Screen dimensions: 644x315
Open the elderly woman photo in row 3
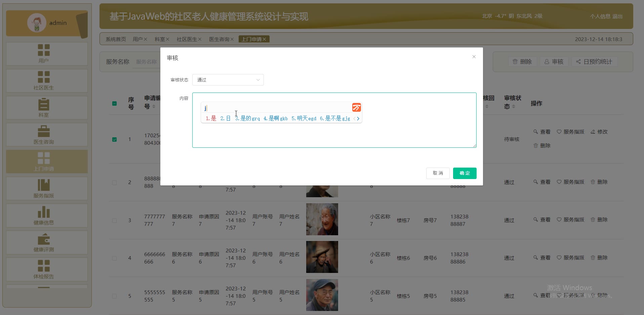click(322, 219)
